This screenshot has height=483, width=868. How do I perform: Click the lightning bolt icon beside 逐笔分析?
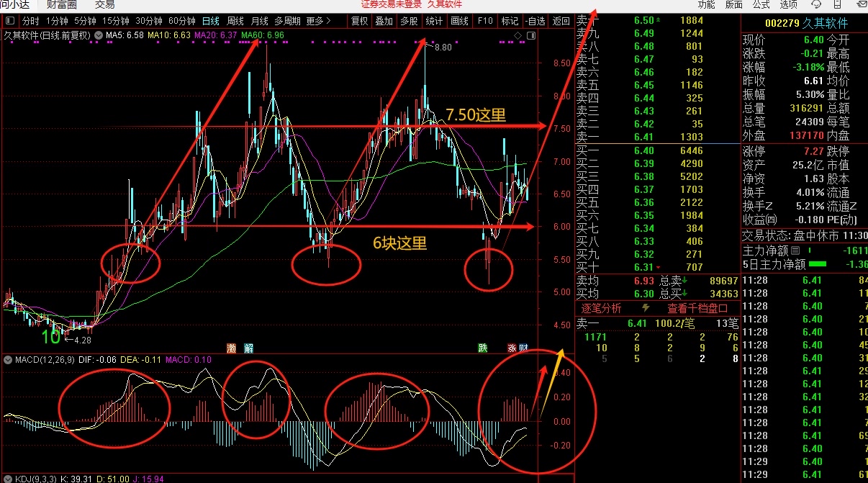[646, 308]
